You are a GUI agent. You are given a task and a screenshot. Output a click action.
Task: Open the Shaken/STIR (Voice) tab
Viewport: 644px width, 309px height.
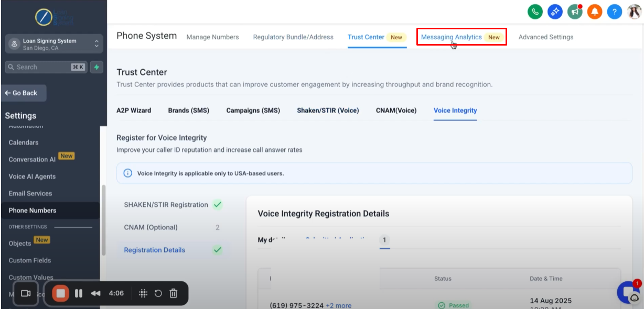point(328,111)
